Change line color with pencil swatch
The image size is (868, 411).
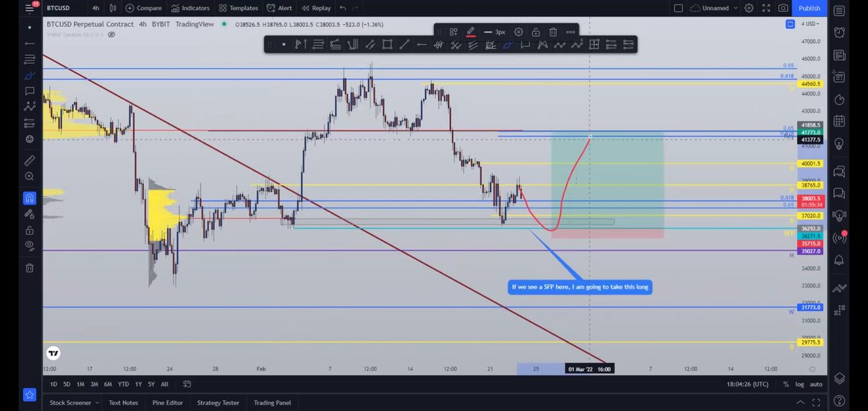tap(471, 32)
